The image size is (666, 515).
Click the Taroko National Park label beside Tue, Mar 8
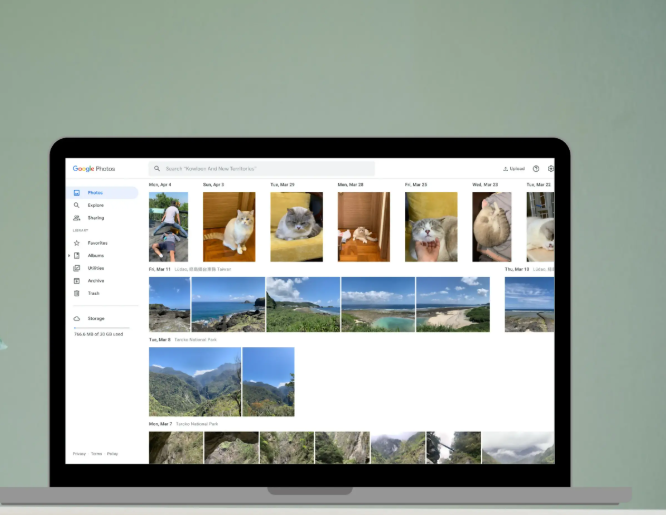point(196,340)
